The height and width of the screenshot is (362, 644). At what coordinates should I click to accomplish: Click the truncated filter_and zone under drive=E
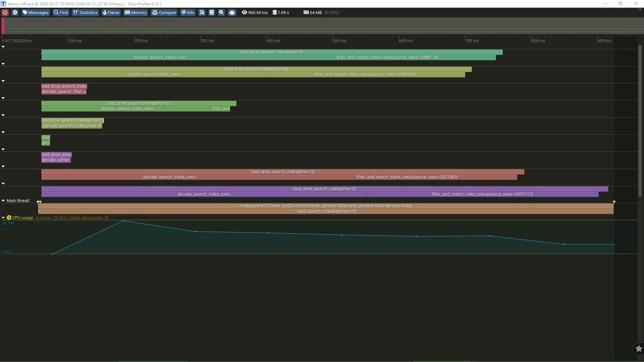221,109
